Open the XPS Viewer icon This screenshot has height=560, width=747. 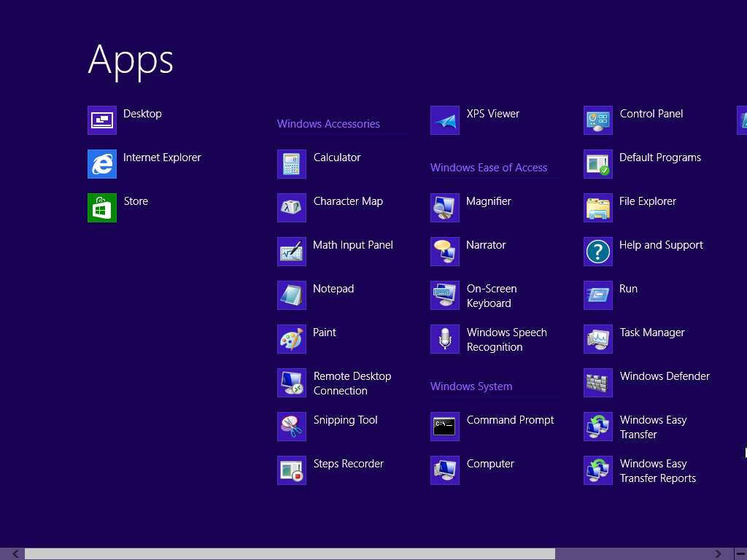point(445,120)
